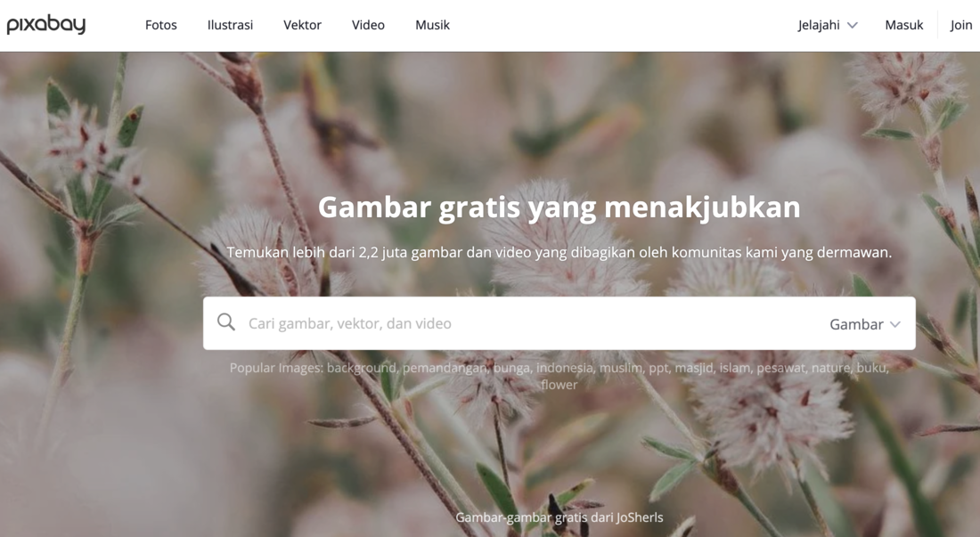Click the 'masjid' popular tag
The image size is (980, 537).
click(693, 368)
